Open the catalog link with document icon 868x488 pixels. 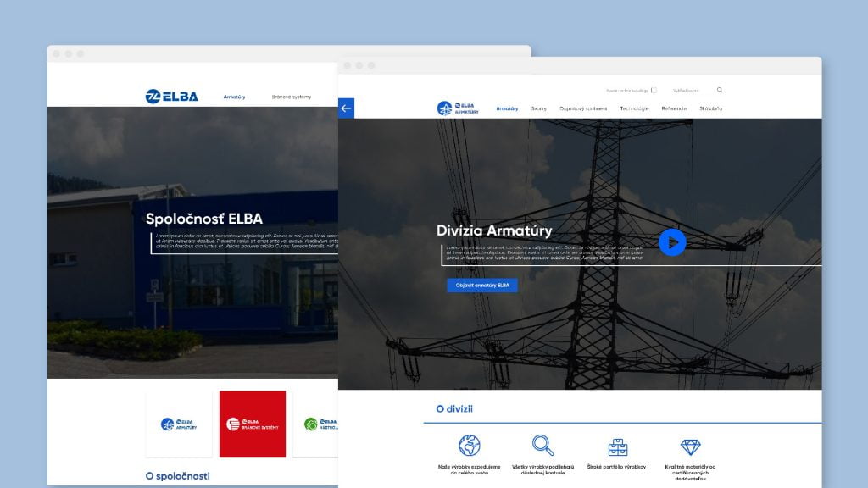click(x=631, y=90)
